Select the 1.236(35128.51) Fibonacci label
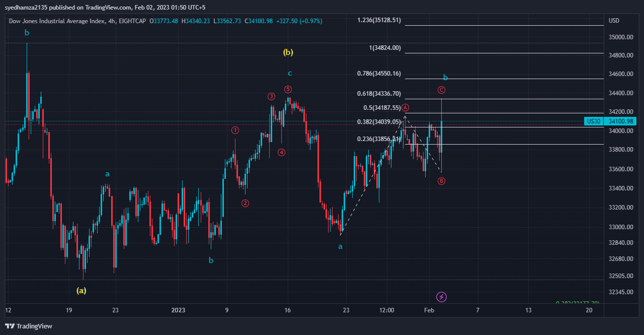Image resolution: width=644 pixels, height=335 pixels. pos(379,20)
